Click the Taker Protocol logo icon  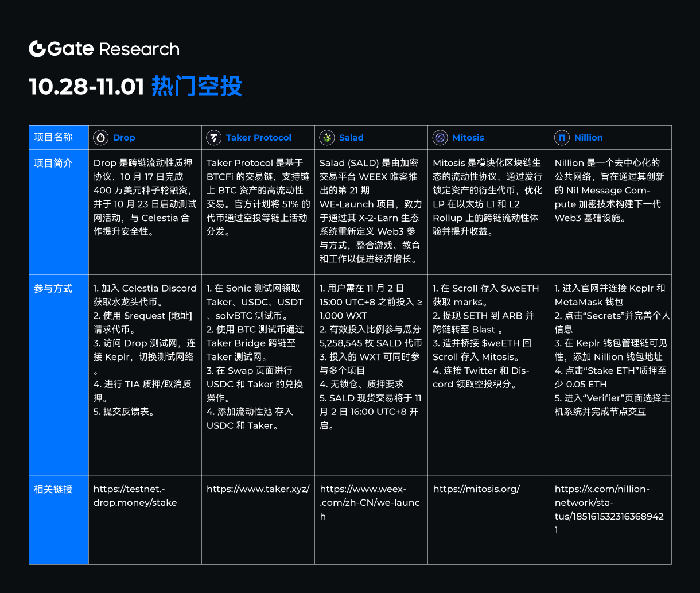click(x=213, y=137)
